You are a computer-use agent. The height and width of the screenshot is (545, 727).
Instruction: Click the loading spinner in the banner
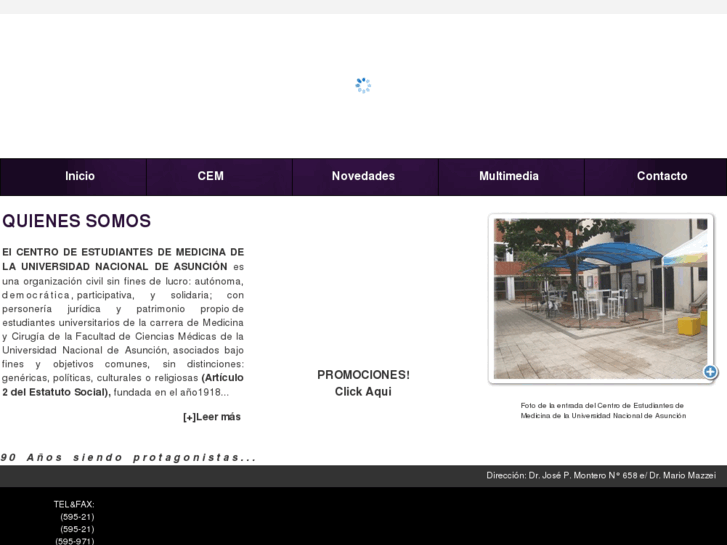363,85
